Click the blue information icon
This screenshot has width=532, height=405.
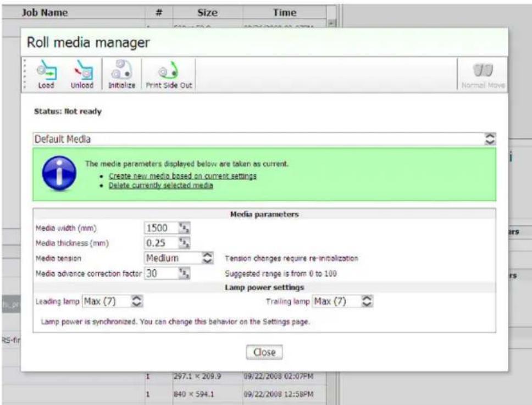pos(59,174)
